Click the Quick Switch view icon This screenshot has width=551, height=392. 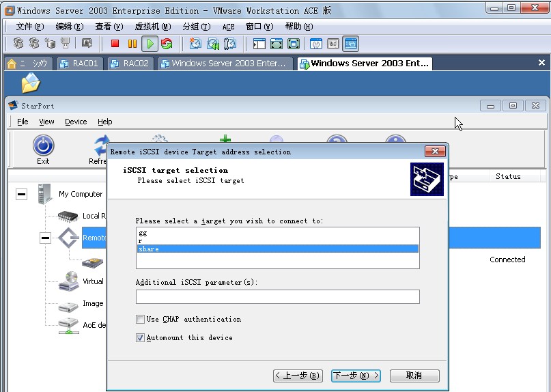(277, 44)
